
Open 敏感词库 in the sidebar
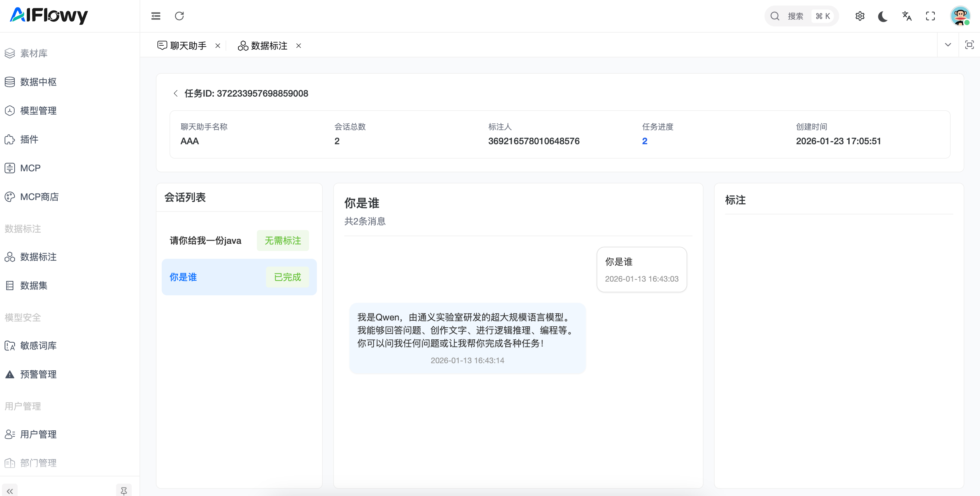pos(38,345)
